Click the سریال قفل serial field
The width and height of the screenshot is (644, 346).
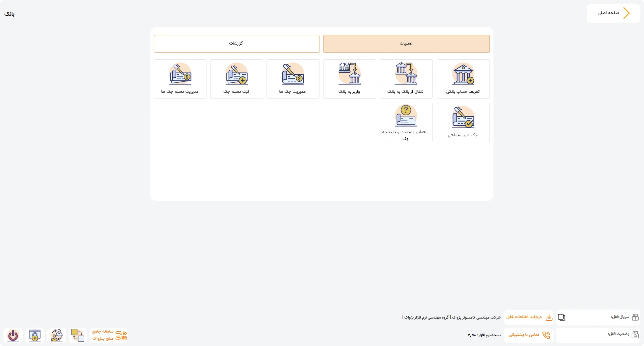coord(598,317)
